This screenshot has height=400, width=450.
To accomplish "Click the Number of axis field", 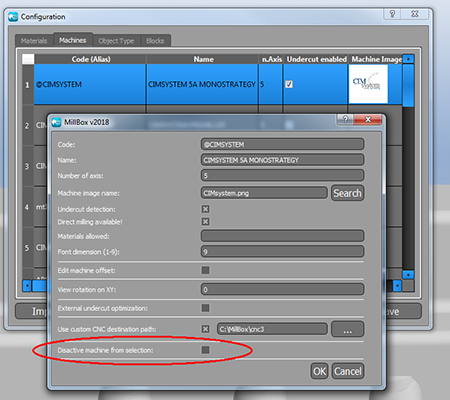I will click(282, 175).
